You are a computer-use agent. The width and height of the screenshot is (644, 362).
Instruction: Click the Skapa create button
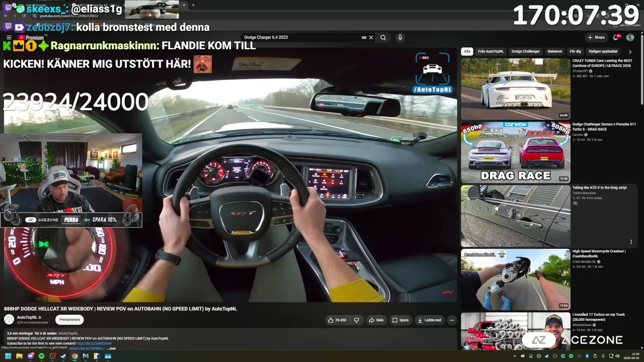pos(596,38)
